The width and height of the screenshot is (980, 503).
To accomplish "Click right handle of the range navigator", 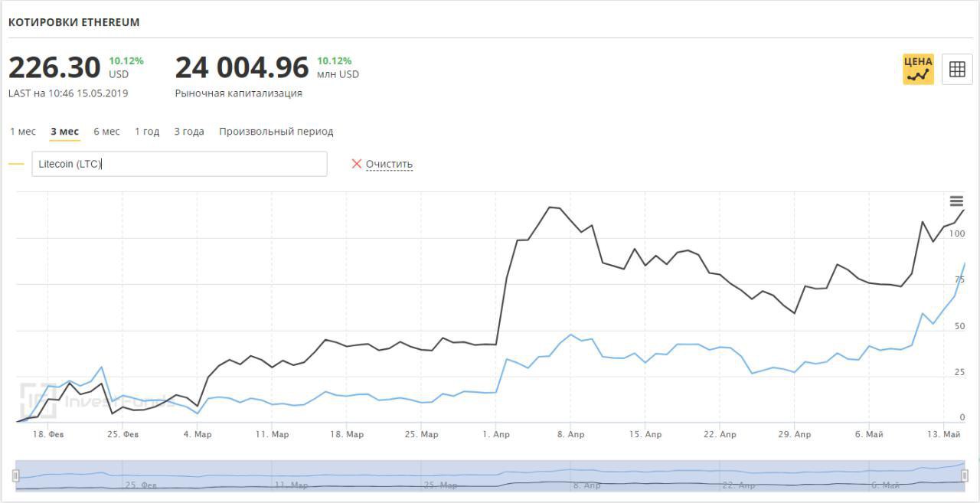I will click(965, 475).
